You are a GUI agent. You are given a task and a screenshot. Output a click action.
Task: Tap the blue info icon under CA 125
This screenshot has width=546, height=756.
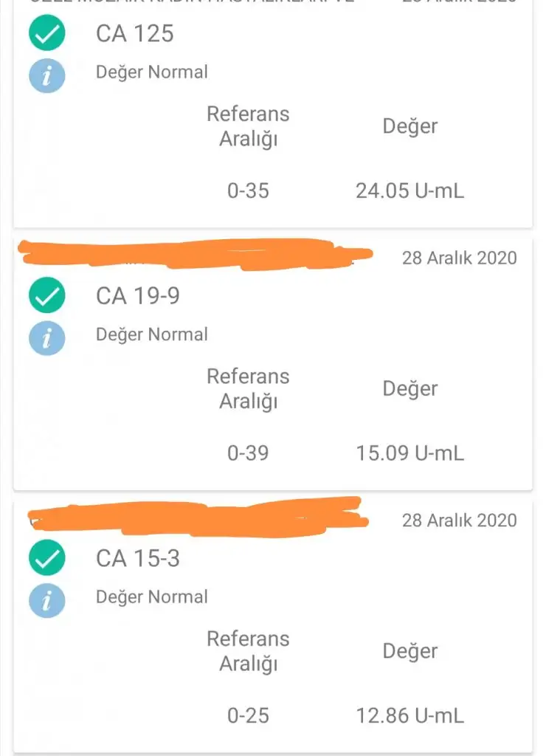[47, 75]
